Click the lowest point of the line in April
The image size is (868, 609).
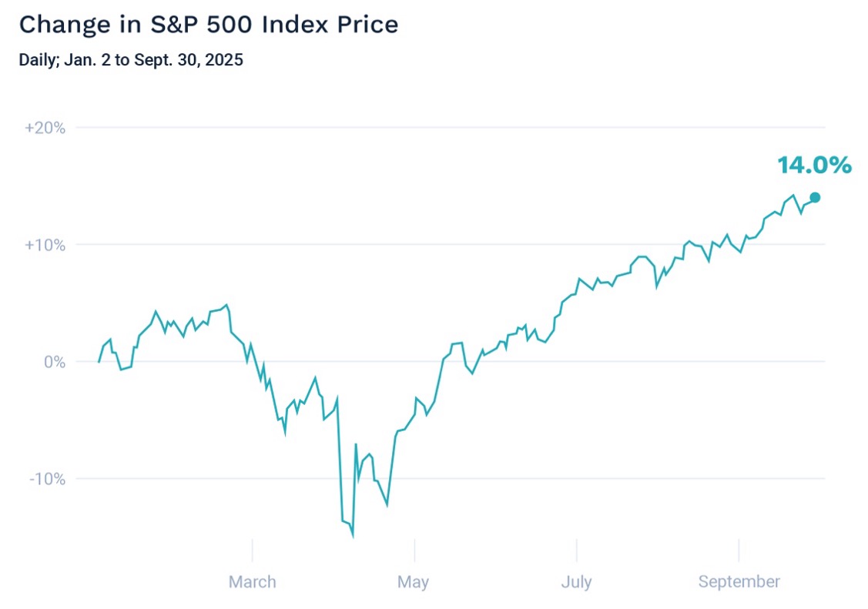[x=353, y=535]
